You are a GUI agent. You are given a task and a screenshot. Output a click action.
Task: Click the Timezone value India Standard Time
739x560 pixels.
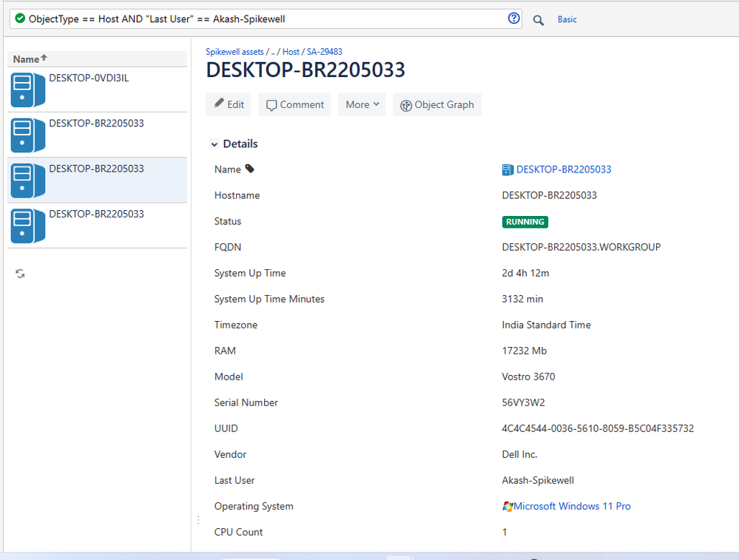pos(546,325)
